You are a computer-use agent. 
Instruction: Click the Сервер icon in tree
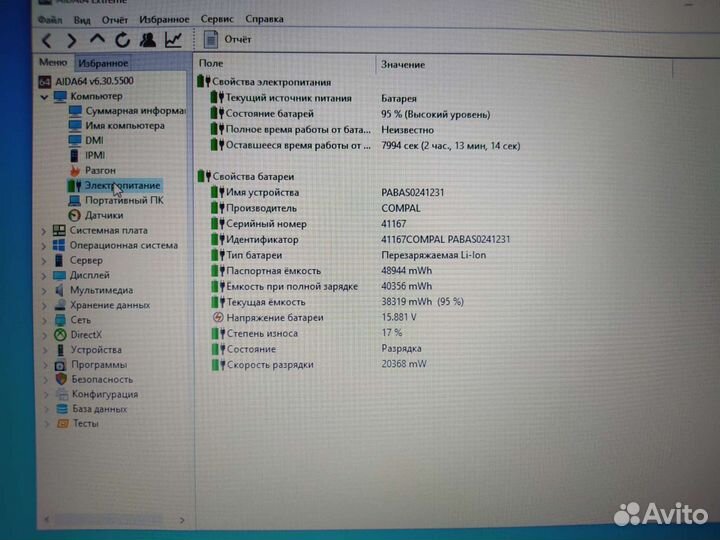pos(59,260)
